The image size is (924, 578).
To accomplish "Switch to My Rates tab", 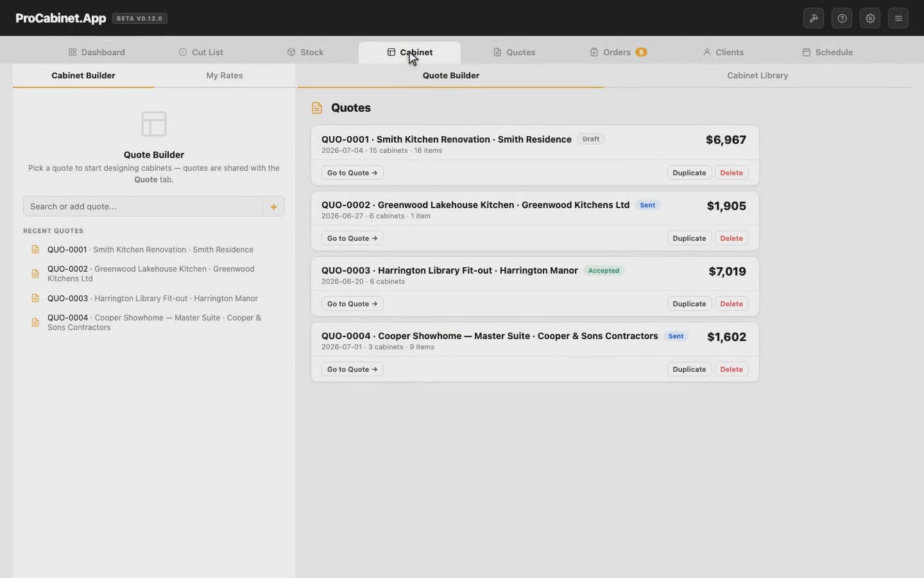I will click(225, 75).
